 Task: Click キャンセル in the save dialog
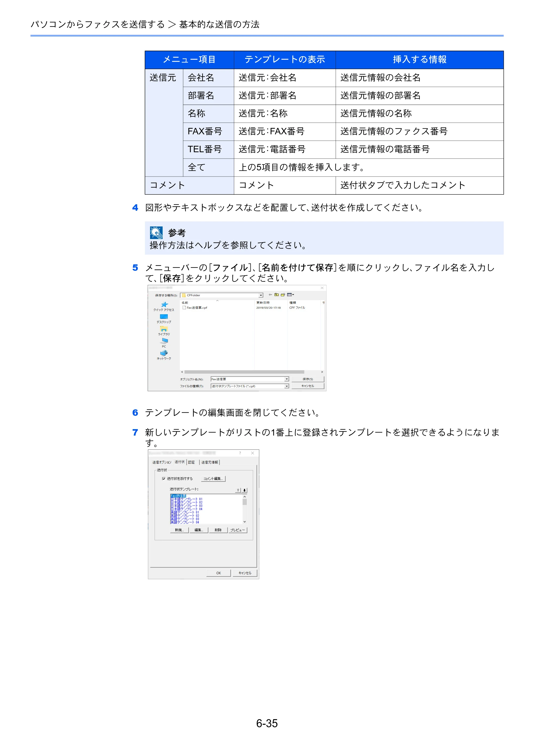[308, 386]
